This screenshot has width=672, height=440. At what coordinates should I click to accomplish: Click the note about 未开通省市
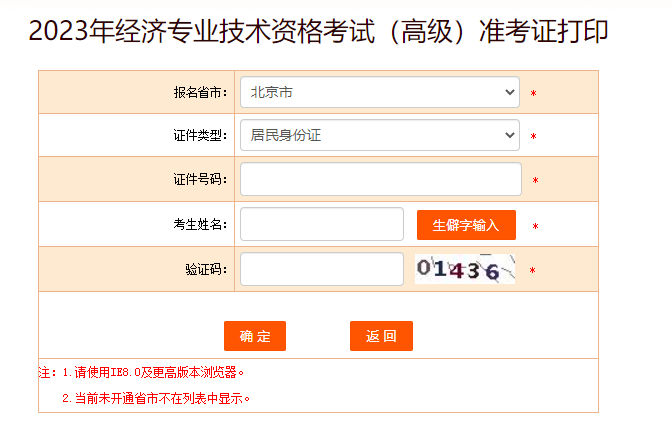click(155, 398)
